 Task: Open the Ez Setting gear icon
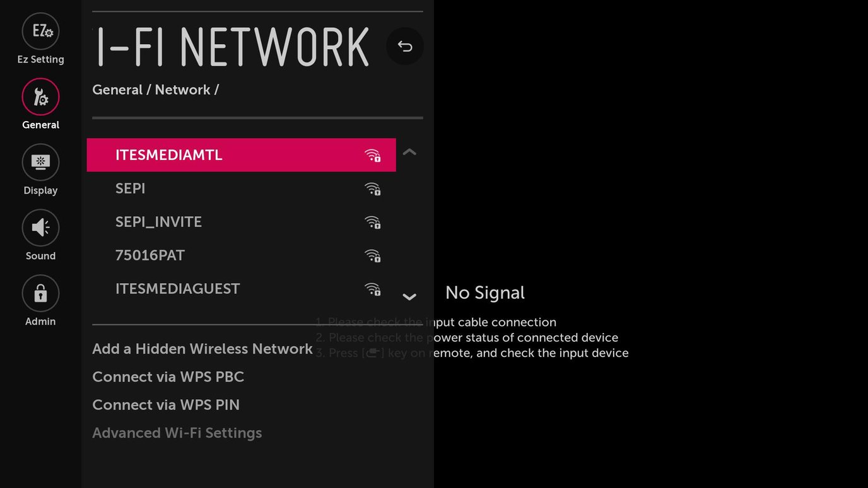(x=40, y=30)
